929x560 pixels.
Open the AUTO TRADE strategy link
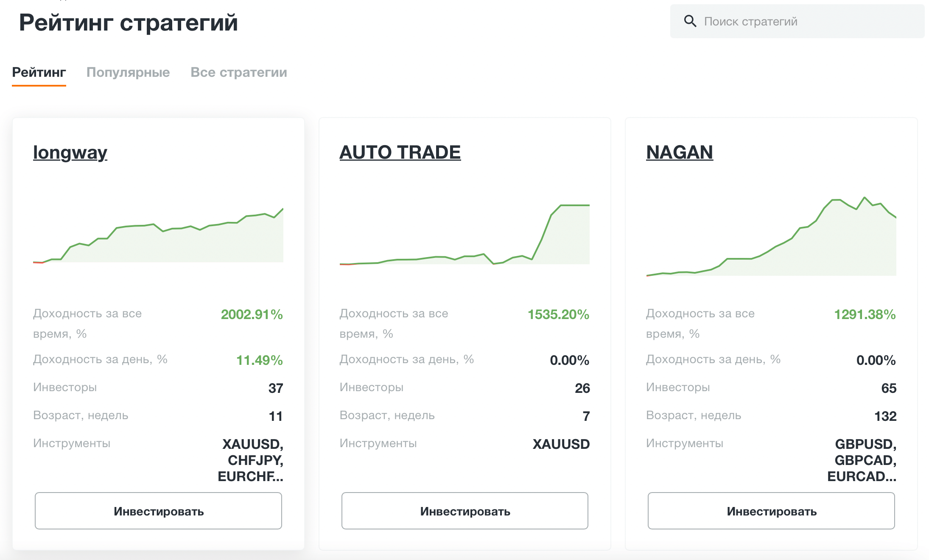pyautogui.click(x=400, y=152)
